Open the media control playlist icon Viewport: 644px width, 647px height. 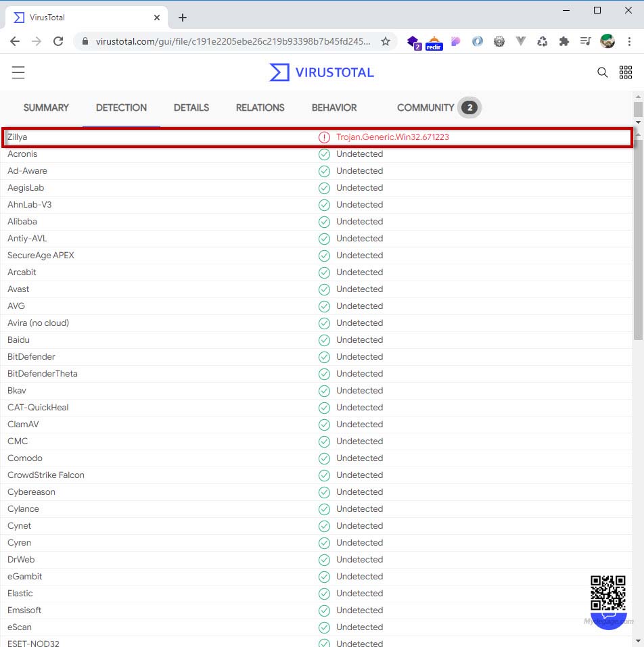[x=585, y=41]
